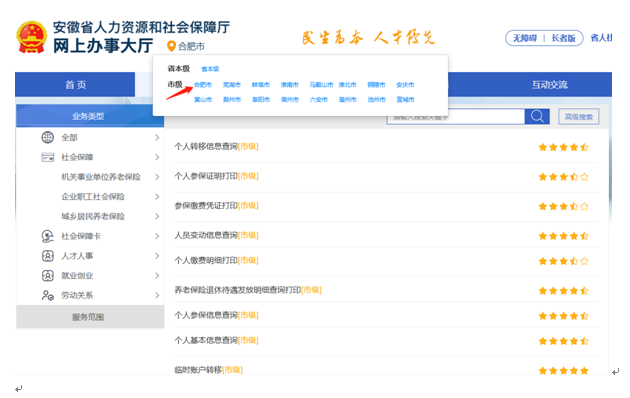Viewport: 630px width, 398px height.
Task: Click star rating of 个人参保证明打印
Action: tap(563, 177)
